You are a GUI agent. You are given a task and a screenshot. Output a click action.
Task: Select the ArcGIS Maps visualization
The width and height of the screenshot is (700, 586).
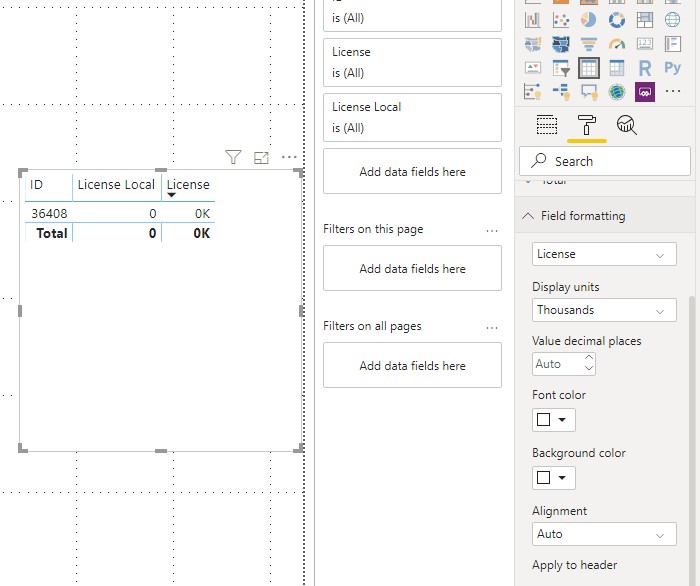(617, 92)
